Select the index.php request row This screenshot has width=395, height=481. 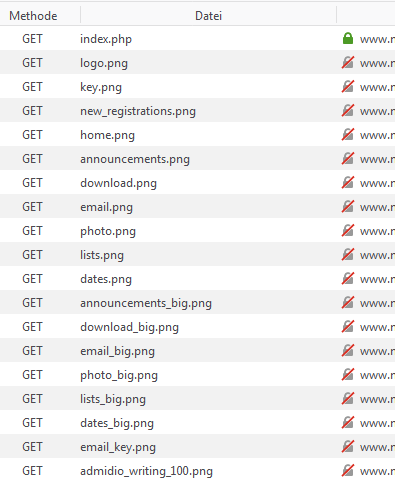[197, 38]
